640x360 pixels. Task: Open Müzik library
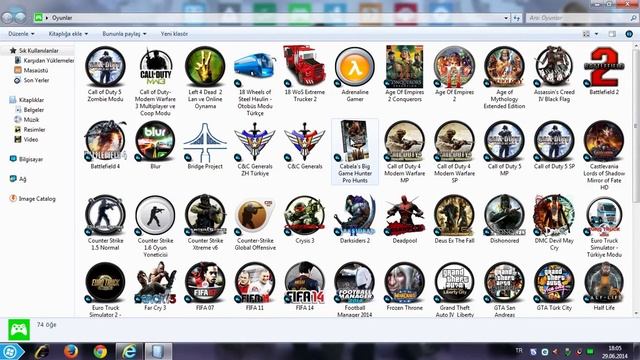click(x=27, y=120)
